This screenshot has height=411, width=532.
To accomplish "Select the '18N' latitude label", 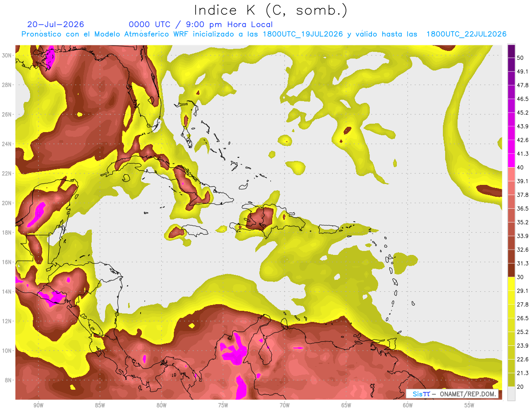I will (x=7, y=232).
